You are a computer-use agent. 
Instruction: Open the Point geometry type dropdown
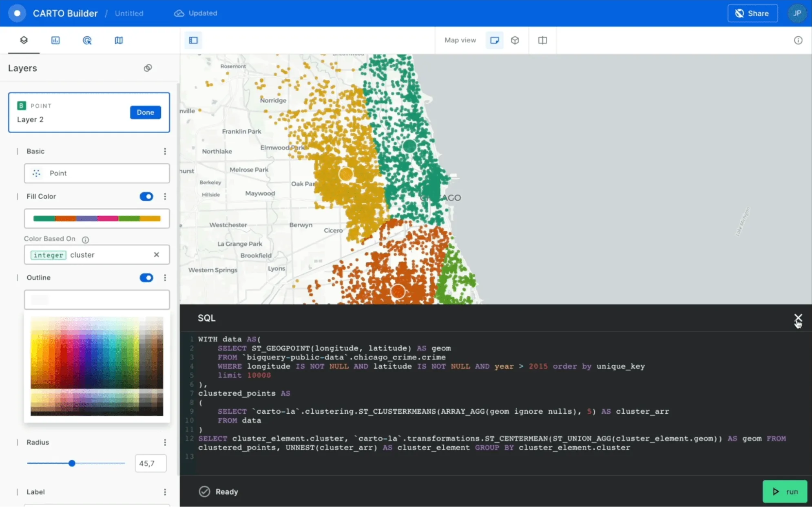[x=96, y=173]
